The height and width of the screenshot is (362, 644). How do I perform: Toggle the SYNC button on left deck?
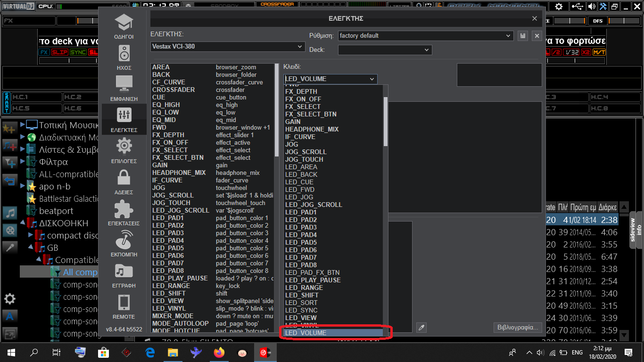click(78, 52)
